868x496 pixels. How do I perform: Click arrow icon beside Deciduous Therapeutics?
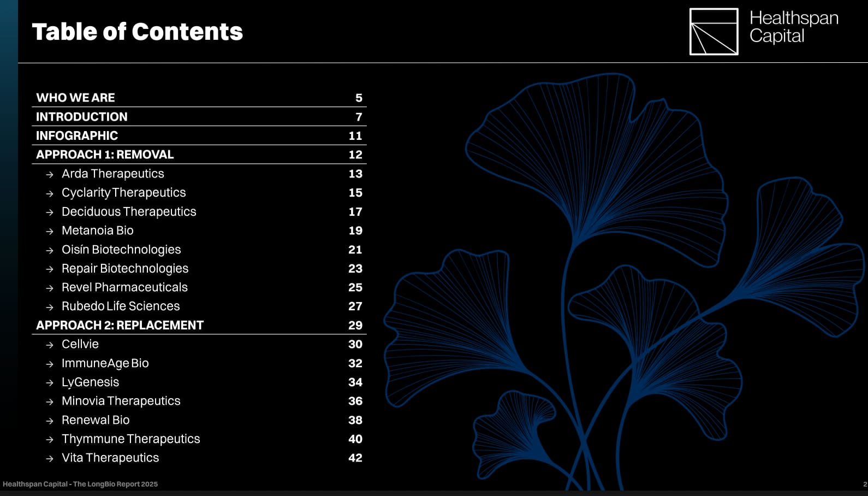pos(50,212)
